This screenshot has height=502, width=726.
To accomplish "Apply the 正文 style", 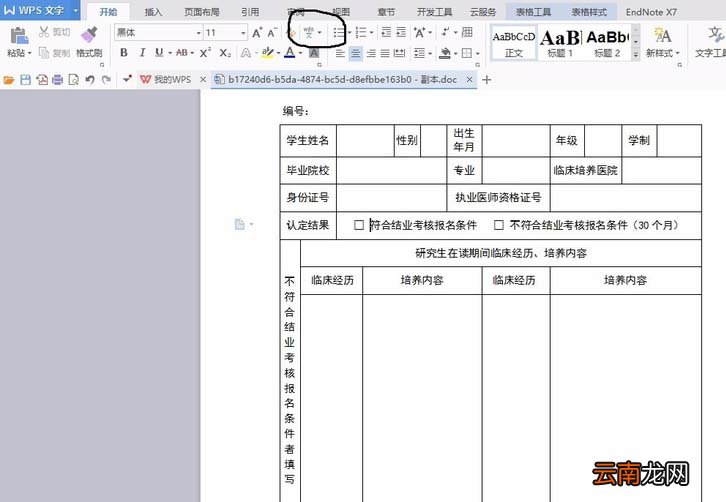I will click(x=513, y=43).
